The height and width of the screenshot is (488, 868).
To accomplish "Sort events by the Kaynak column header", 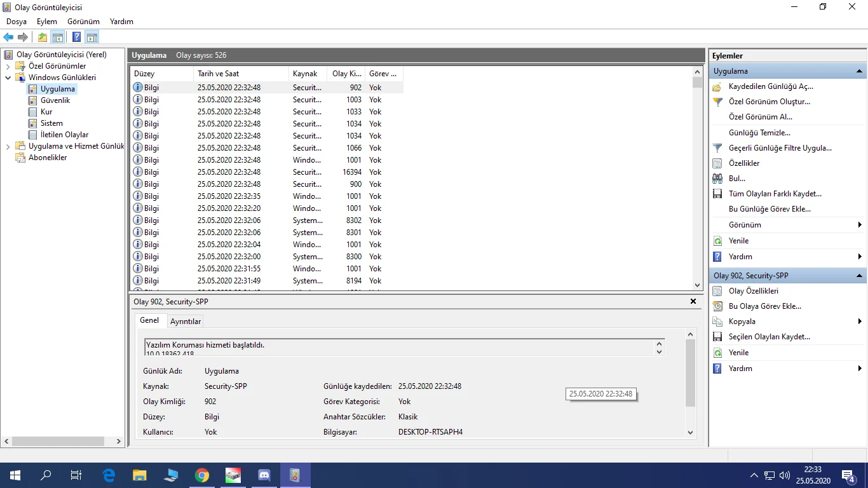I will [x=308, y=74].
